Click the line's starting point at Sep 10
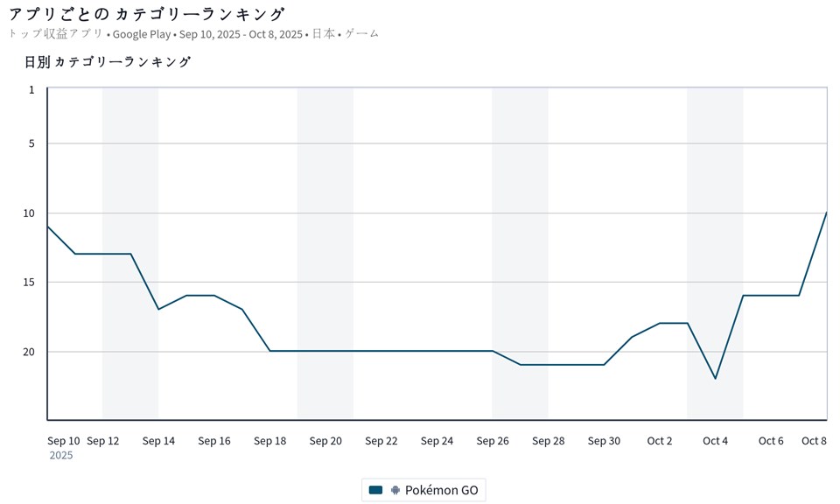Screen dimensions: 840x504 tap(48, 227)
